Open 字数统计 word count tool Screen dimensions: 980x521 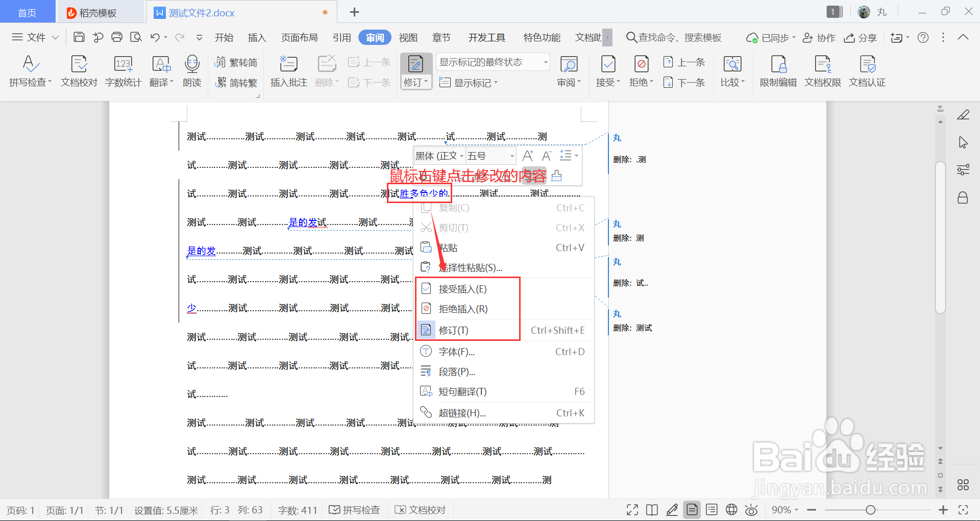coord(123,71)
